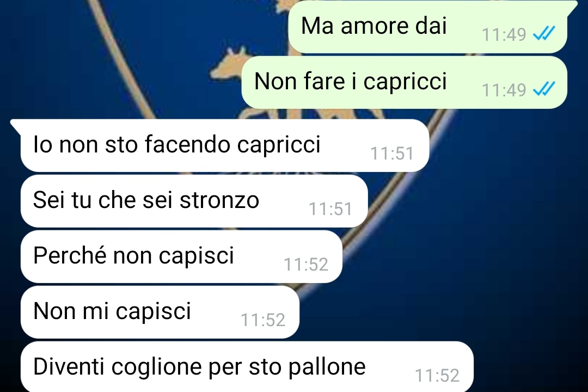This screenshot has height=392, width=588.
Task: Click the 11:51 timestamp of 'Io non sto facendo capricci'
Action: tap(392, 154)
